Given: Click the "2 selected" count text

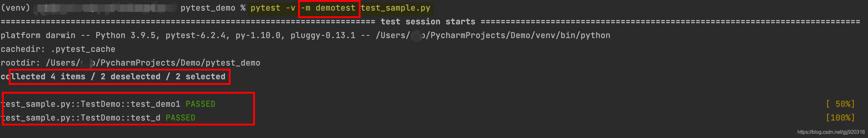Looking at the screenshot, I should [200, 77].
